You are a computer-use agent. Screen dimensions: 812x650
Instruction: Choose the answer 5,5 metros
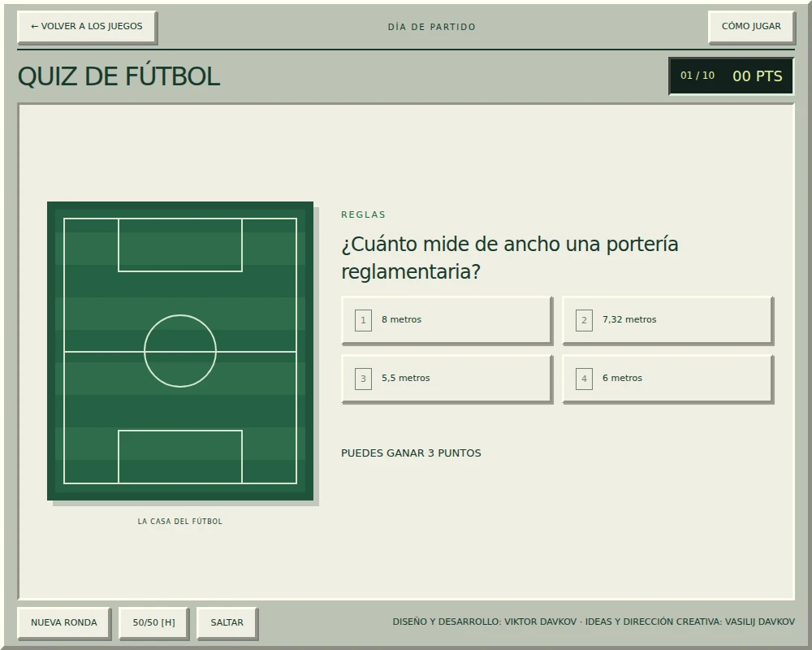coord(447,379)
